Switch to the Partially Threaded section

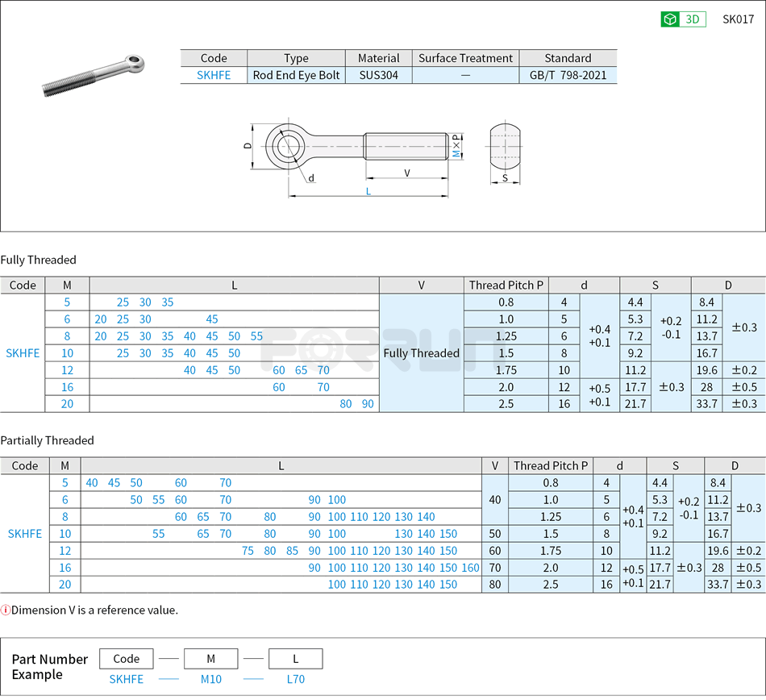48,440
